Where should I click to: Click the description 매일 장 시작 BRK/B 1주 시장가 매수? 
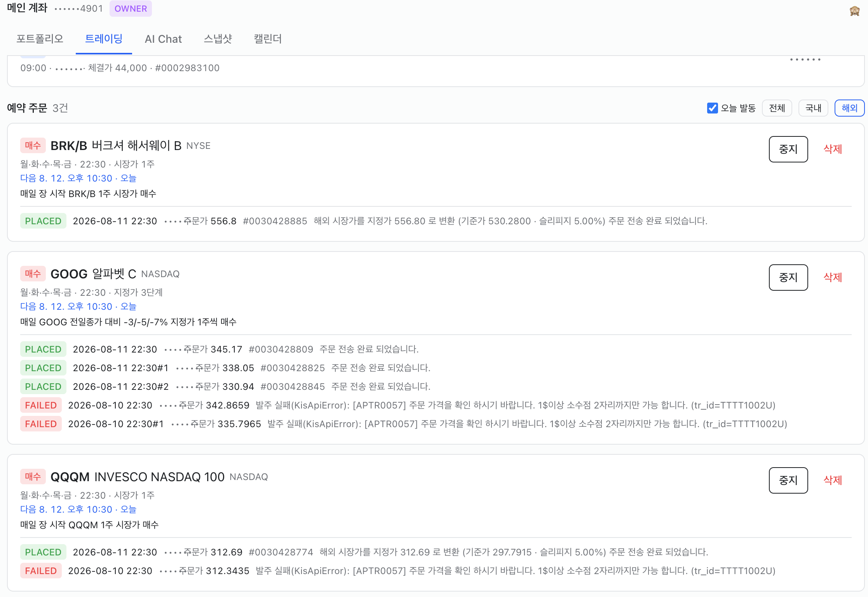coord(88,194)
